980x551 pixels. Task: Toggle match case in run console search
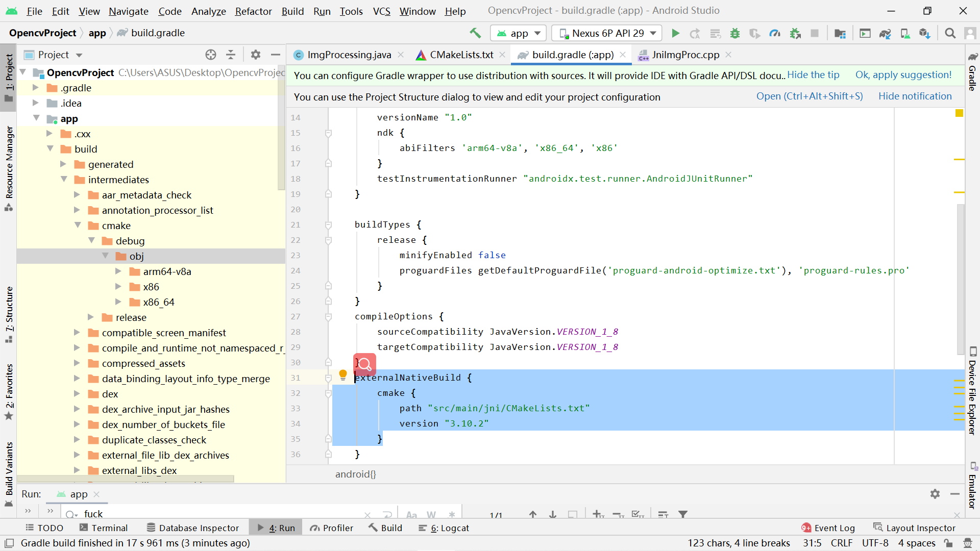[411, 514]
